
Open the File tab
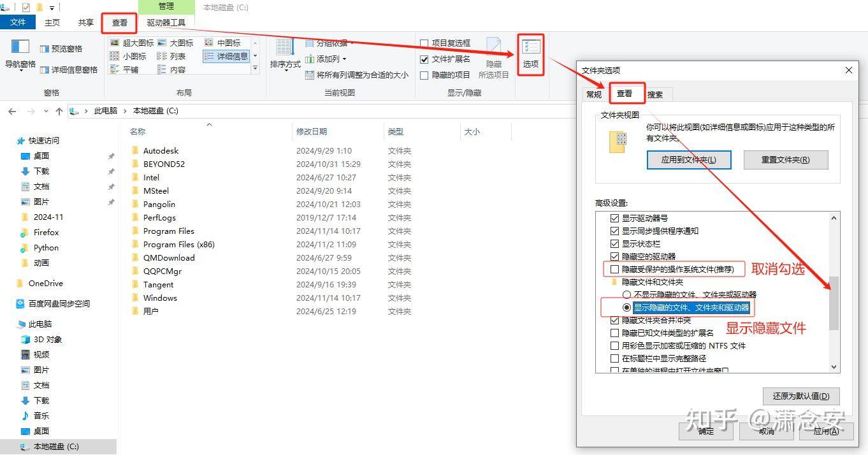18,22
